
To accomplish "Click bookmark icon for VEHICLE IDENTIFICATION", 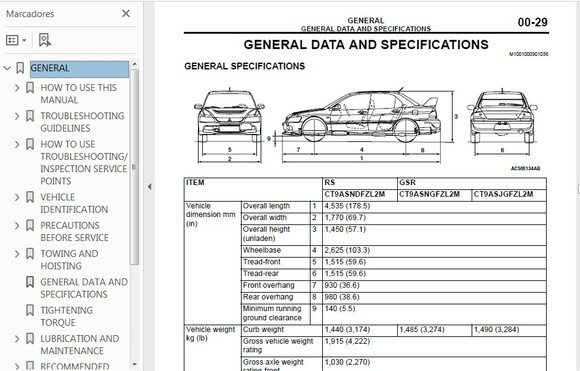I will pyautogui.click(x=30, y=197).
